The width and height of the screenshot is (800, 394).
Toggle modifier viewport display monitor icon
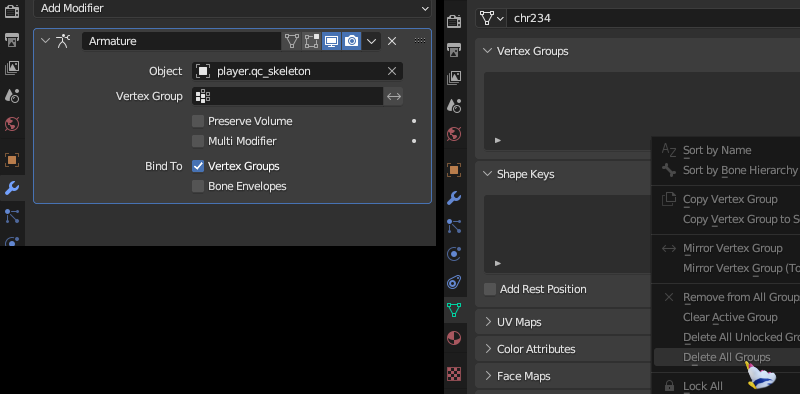coord(331,41)
